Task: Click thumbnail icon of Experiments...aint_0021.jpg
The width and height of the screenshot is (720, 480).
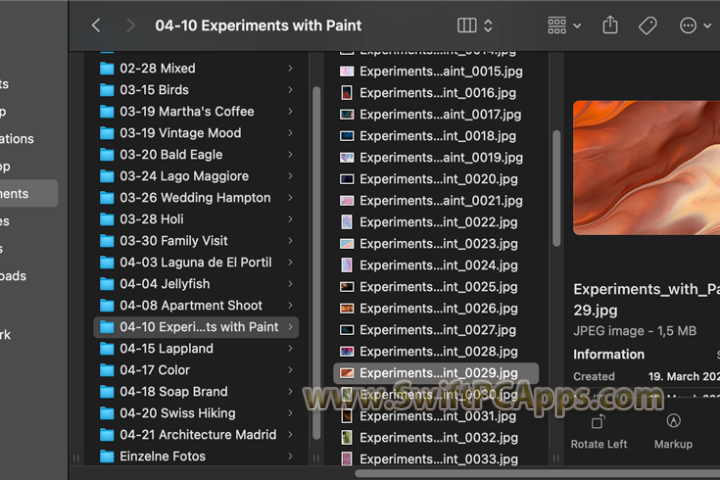Action: [x=347, y=201]
